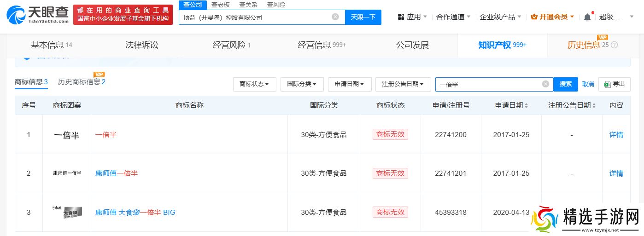Open the 注册公告日期 filter dropdown

tap(403, 84)
